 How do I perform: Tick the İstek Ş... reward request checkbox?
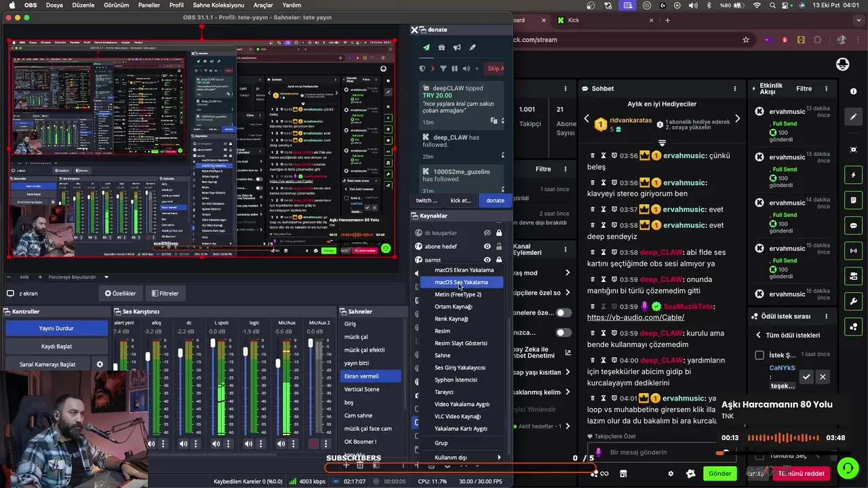click(x=759, y=355)
